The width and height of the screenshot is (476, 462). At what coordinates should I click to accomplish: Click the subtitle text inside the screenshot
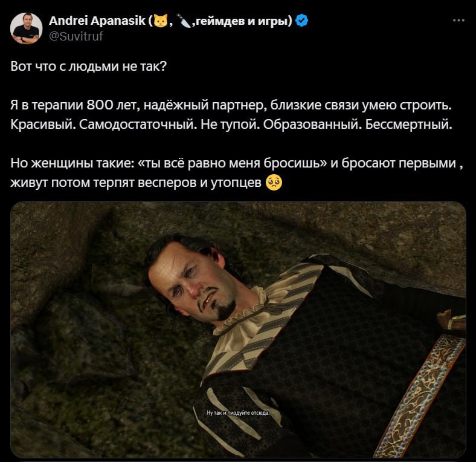[x=238, y=413]
